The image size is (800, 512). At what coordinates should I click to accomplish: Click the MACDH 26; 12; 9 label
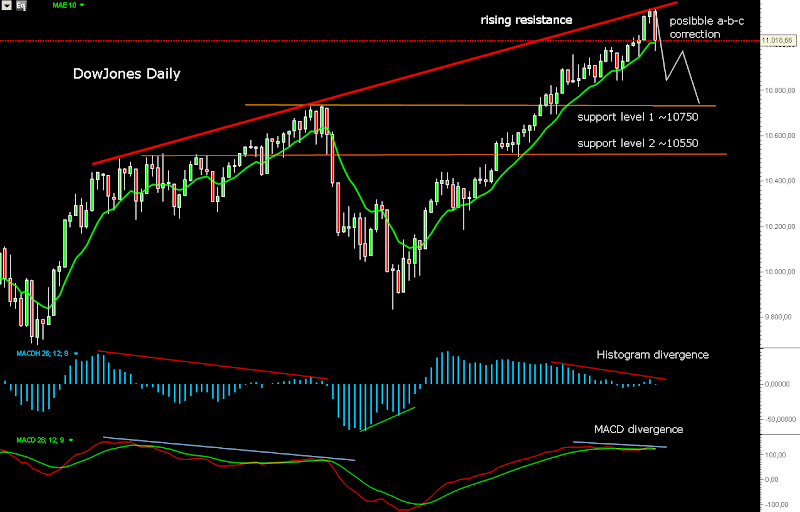42,353
